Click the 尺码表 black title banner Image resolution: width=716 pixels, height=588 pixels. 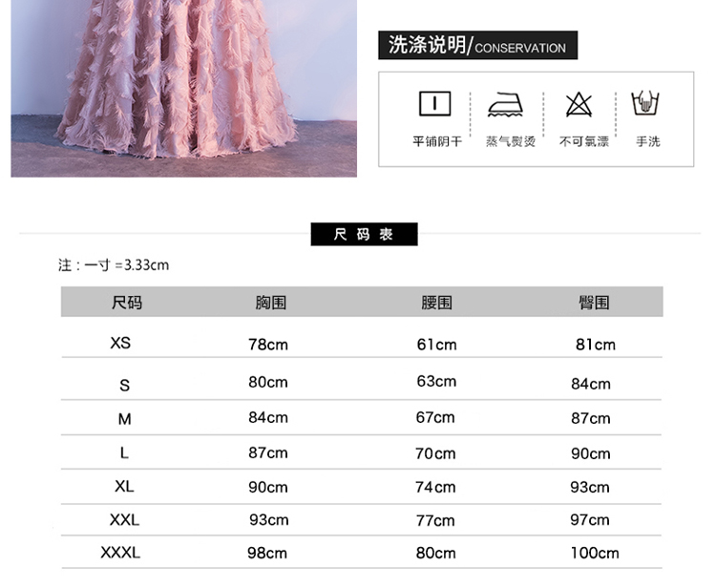pyautogui.click(x=364, y=234)
